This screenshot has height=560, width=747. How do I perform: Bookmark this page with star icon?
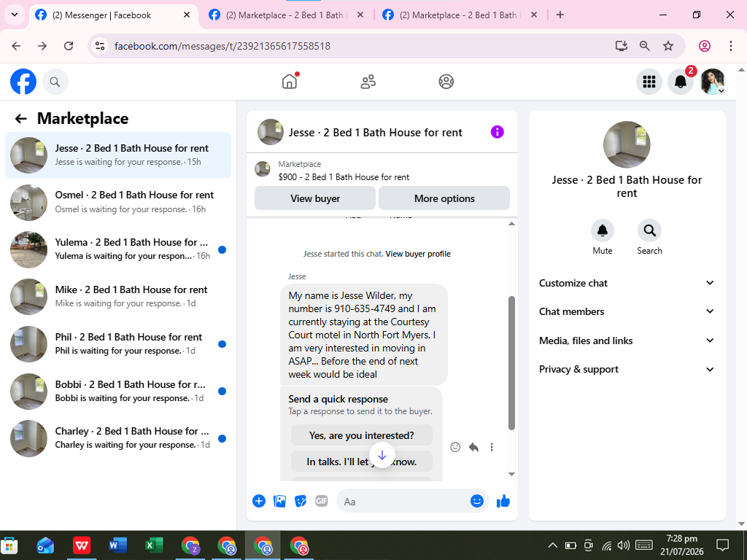coord(668,46)
